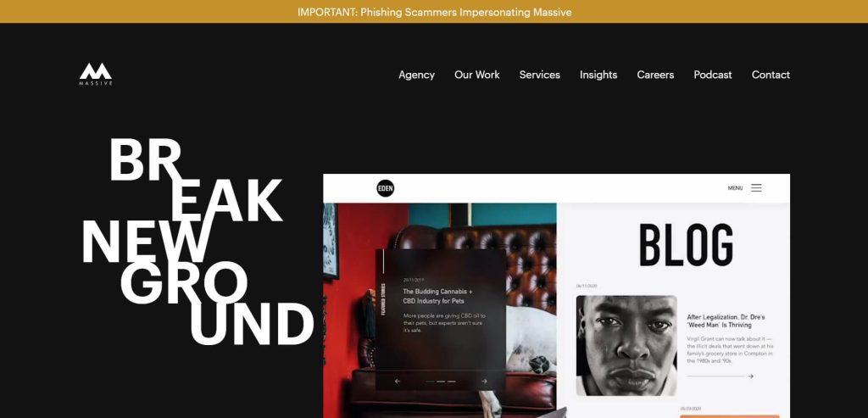This screenshot has height=418, width=868.
Task: Open the Contact page
Action: (x=771, y=75)
